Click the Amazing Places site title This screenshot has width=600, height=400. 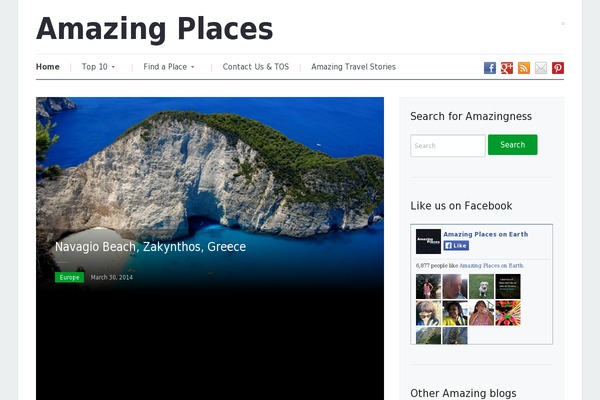tap(154, 29)
